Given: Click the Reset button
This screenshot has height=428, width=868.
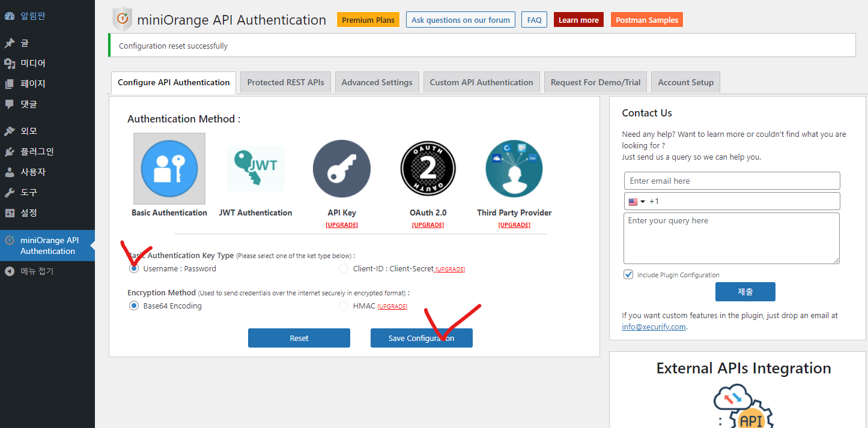Looking at the screenshot, I should (x=299, y=338).
